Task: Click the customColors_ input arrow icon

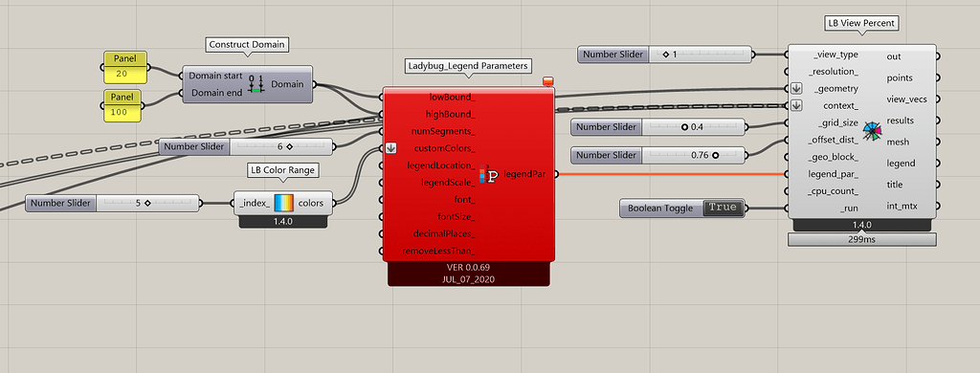Action: [390, 148]
